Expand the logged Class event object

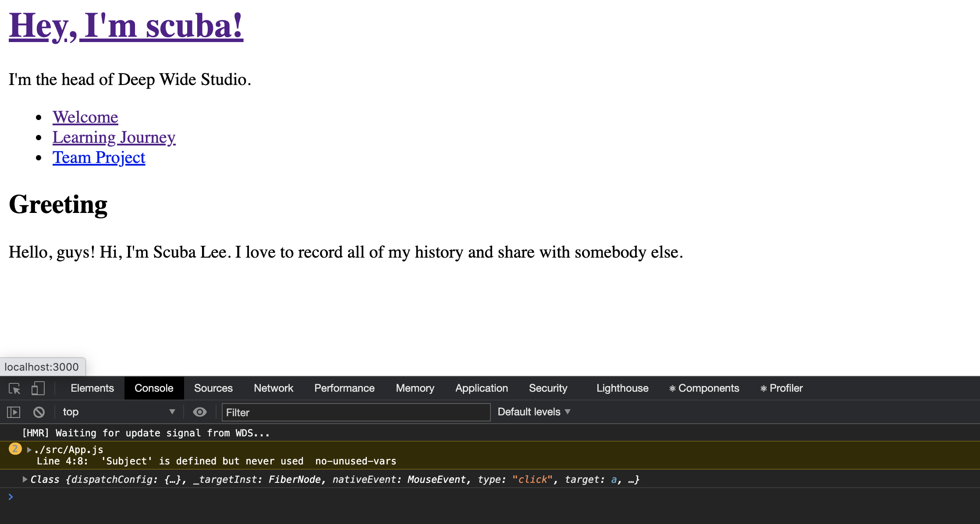(x=25, y=480)
